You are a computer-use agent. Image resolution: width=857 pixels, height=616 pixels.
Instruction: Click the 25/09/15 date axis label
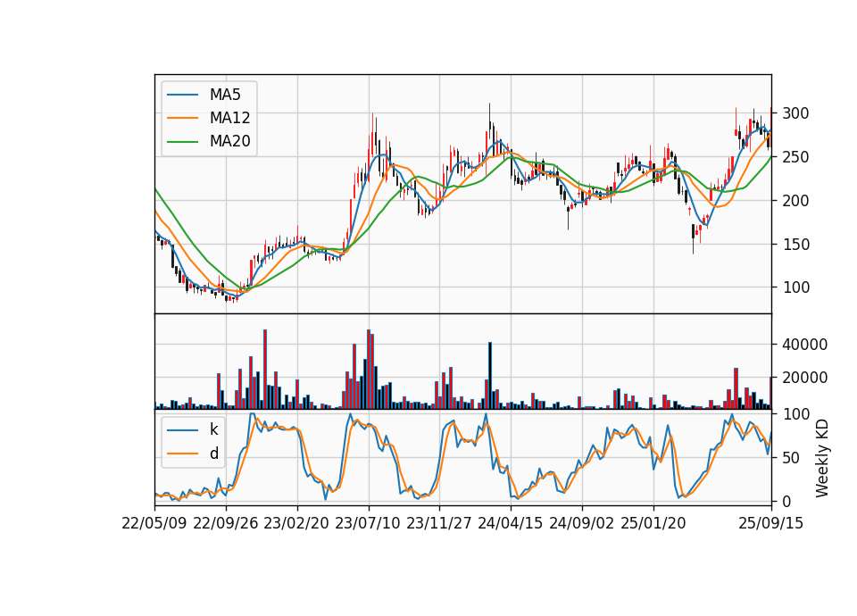click(771, 523)
